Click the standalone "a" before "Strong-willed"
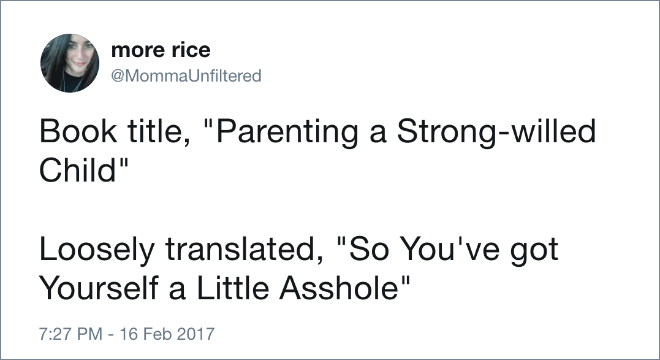 click(378, 135)
